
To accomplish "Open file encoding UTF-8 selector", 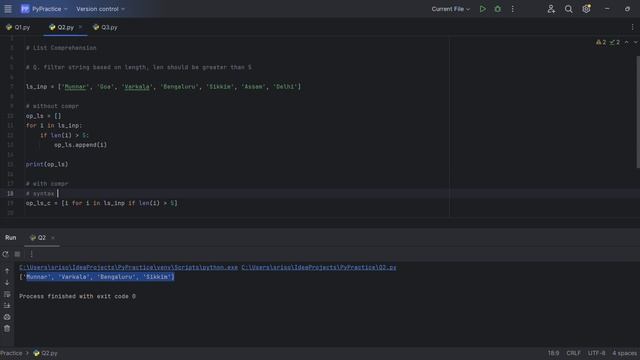I will pos(596,353).
